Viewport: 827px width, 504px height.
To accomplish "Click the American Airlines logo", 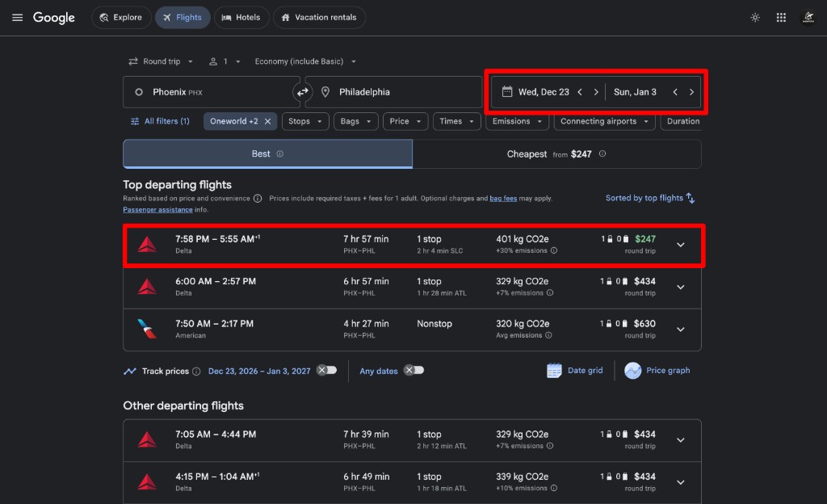I will point(147,329).
